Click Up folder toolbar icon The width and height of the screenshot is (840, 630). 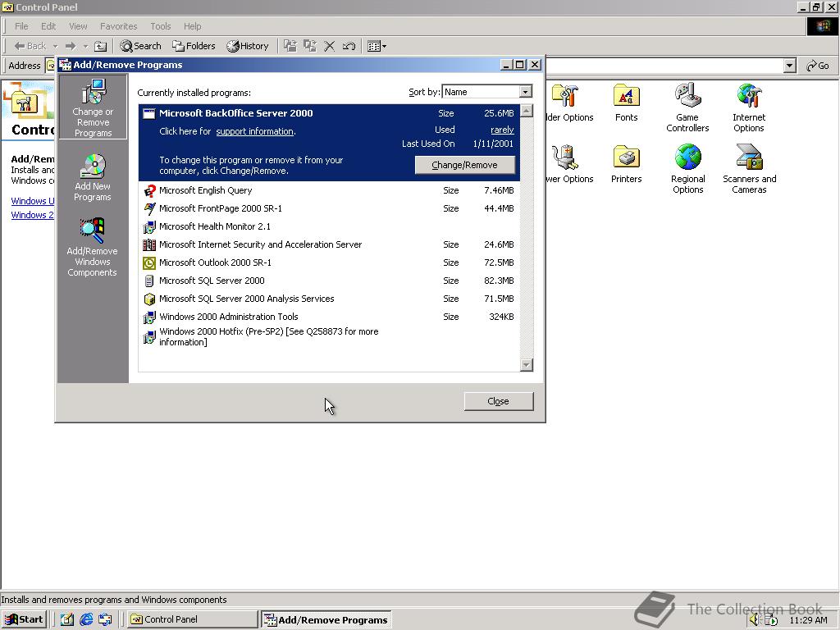(x=101, y=46)
